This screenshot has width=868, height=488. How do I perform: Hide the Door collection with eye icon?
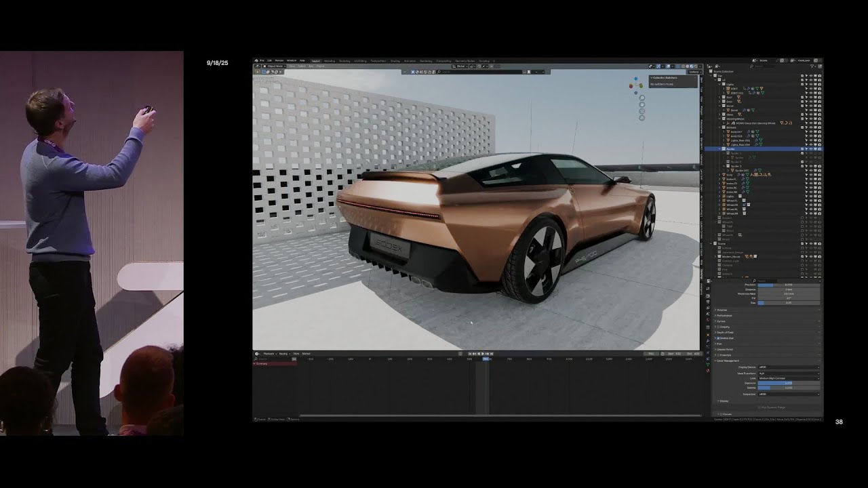811,102
